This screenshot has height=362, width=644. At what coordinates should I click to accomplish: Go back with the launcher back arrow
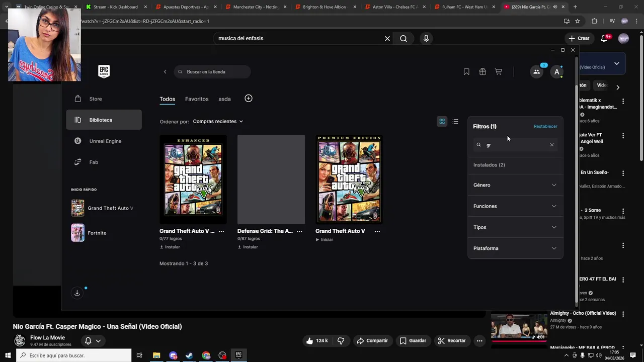tap(165, 72)
